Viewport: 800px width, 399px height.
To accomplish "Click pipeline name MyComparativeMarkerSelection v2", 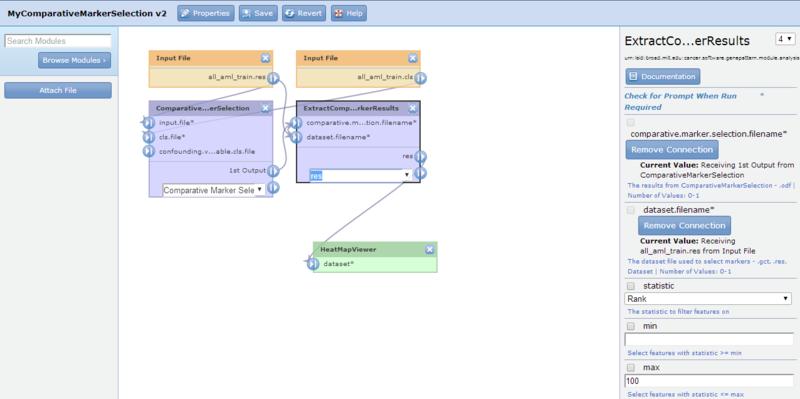I will coord(87,14).
